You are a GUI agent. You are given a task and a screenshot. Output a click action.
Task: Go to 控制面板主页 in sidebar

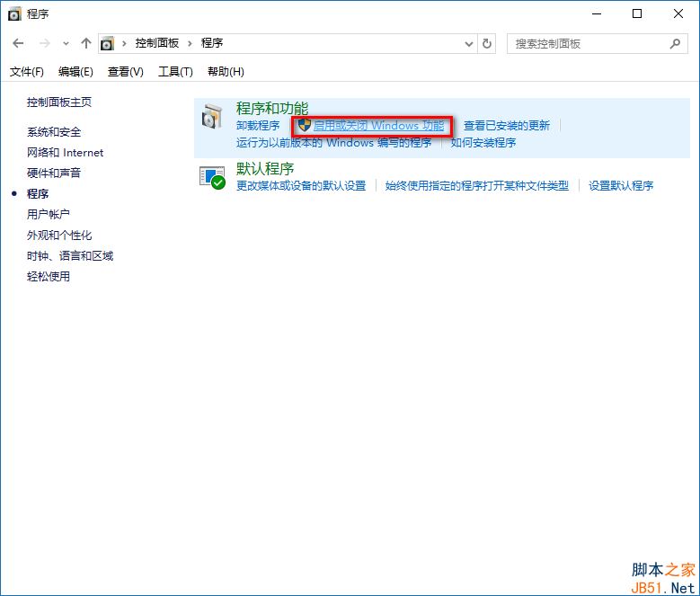tap(59, 102)
